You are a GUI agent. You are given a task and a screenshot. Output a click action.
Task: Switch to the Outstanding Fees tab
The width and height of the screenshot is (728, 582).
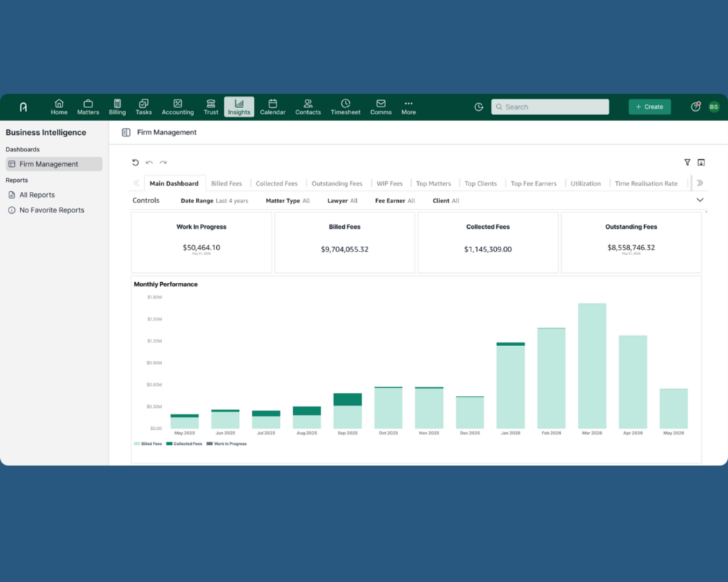click(x=336, y=184)
